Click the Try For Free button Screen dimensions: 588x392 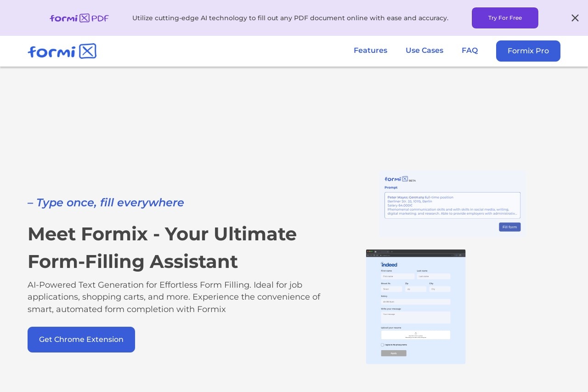[505, 18]
